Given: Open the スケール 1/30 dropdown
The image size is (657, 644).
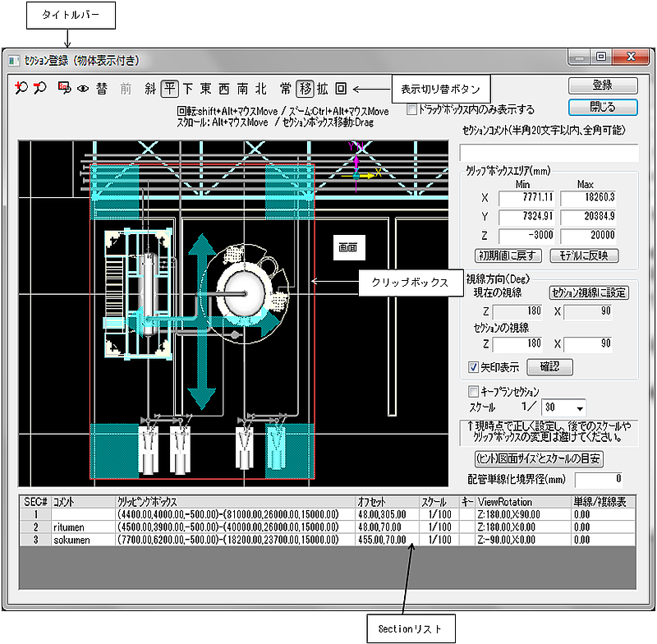Looking at the screenshot, I should click(x=581, y=407).
